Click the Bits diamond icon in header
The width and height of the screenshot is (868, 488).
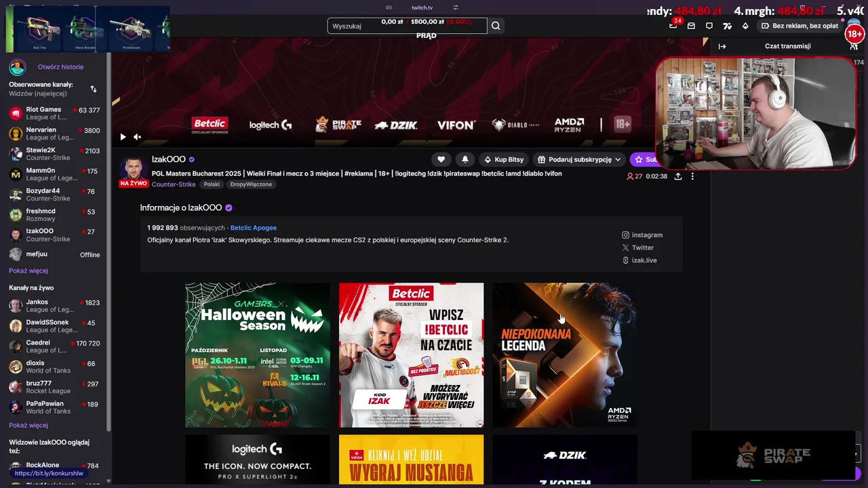point(745,26)
